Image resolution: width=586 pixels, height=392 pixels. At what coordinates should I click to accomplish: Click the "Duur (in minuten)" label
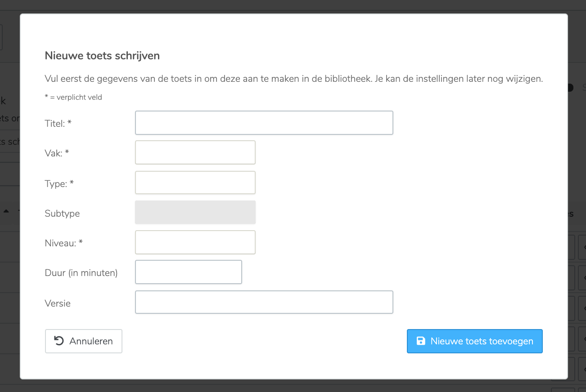[81, 273]
